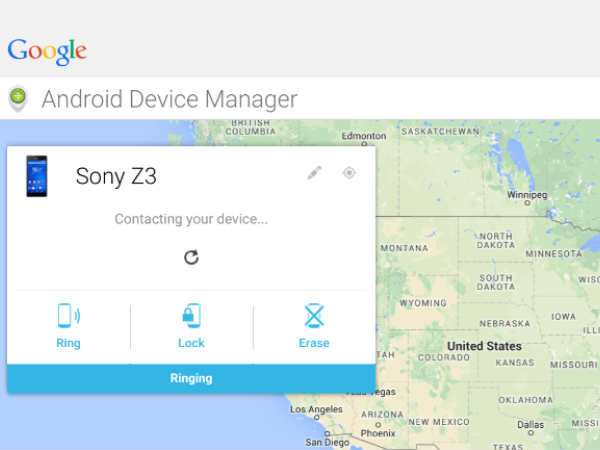Click the crossed-out phone erase icon

(314, 316)
